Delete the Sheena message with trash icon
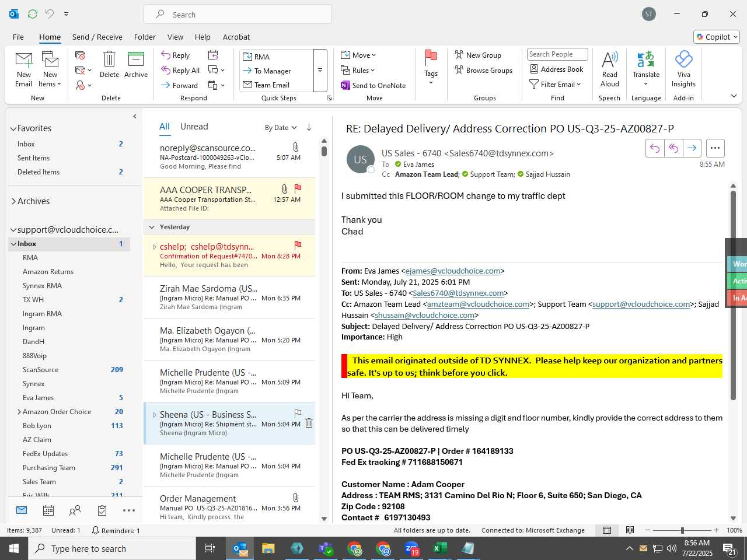This screenshot has width=747, height=560. point(309,423)
